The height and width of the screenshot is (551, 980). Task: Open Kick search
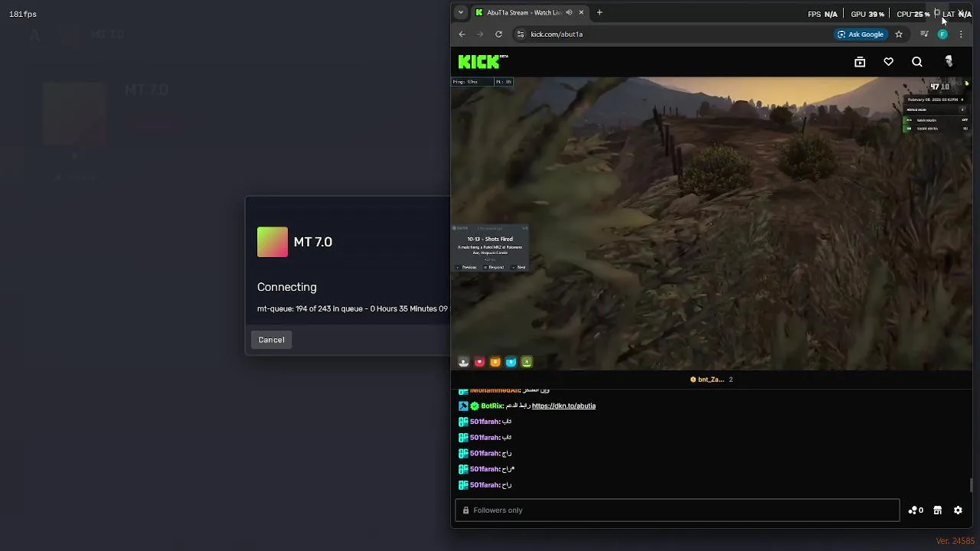[916, 62]
